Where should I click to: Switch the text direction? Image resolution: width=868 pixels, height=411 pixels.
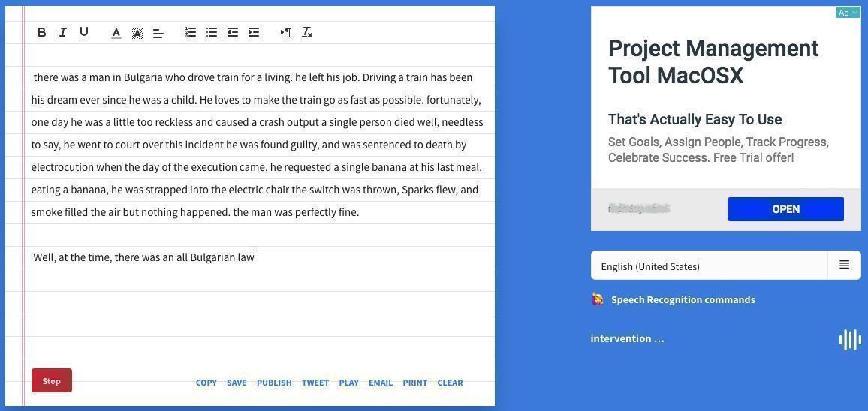point(286,32)
